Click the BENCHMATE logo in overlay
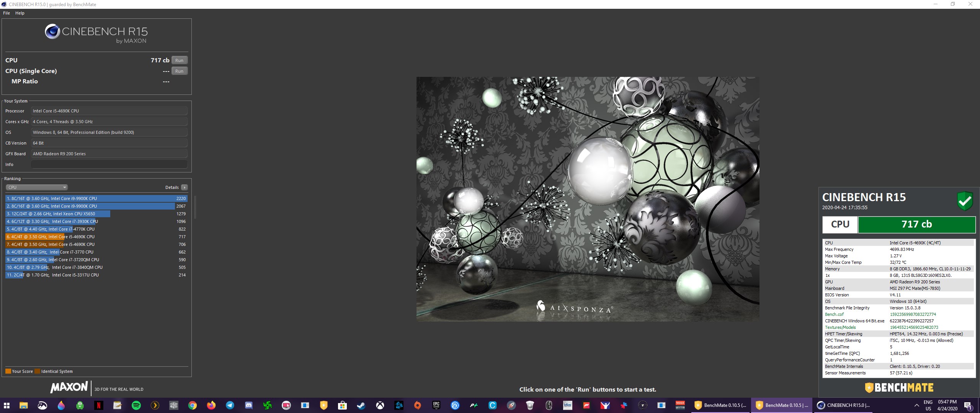 pos(899,388)
